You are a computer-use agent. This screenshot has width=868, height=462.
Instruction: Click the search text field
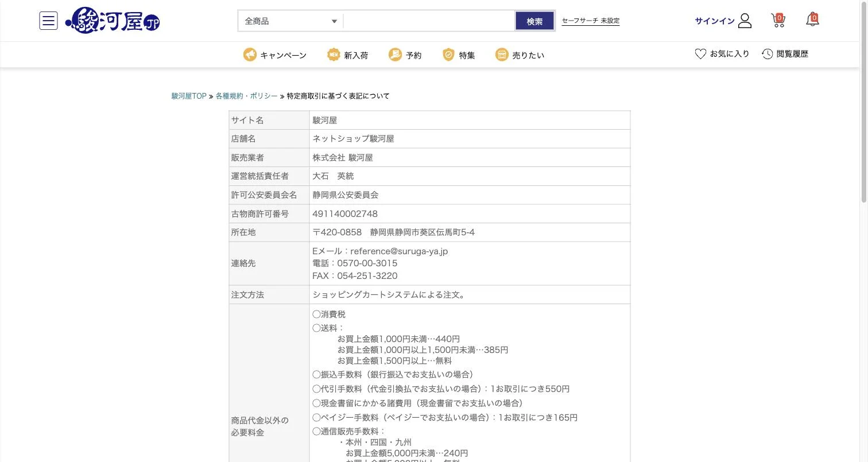[429, 21]
